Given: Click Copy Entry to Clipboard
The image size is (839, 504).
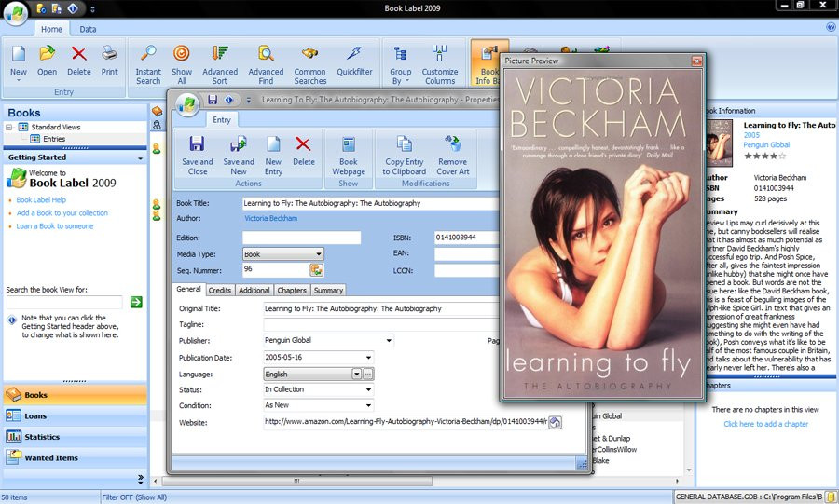Looking at the screenshot, I should click(x=404, y=155).
